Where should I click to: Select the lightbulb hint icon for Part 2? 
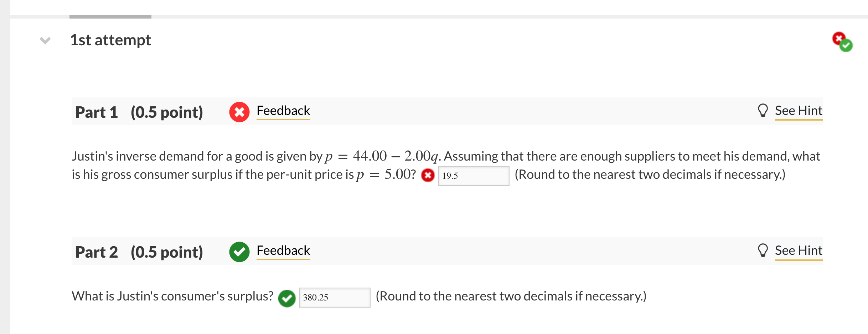point(763,250)
